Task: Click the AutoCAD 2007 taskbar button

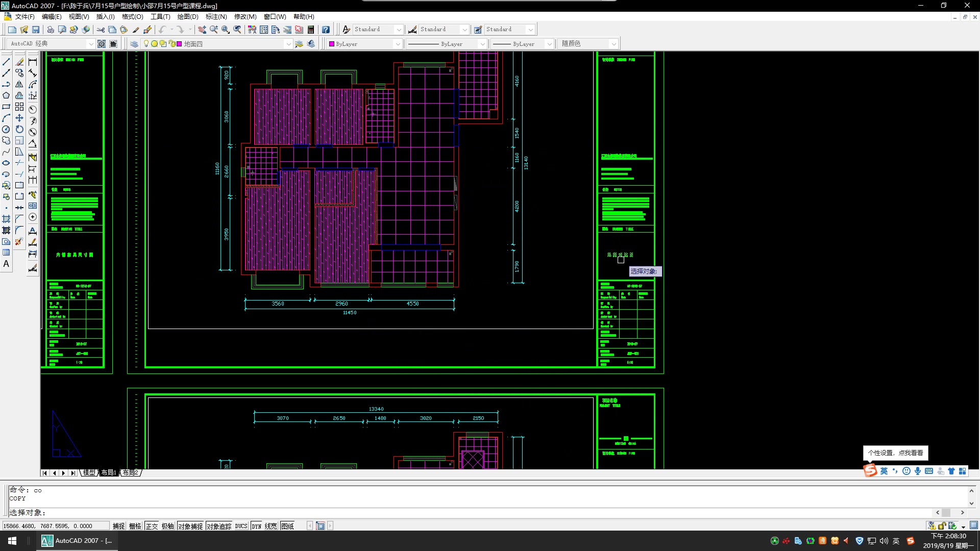Action: (77, 541)
